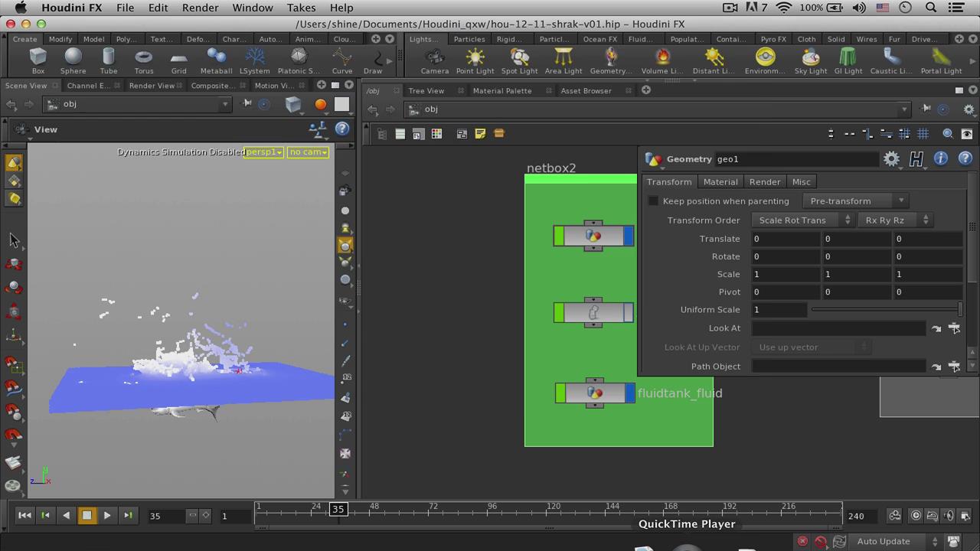Select the Torus shelf tool
Screen dimensions: 980x551
(x=143, y=60)
